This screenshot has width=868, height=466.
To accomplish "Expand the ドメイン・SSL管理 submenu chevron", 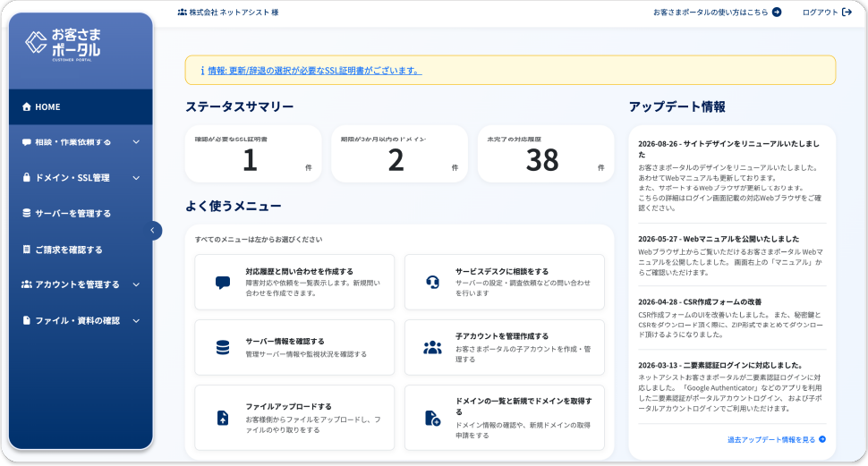I will [x=136, y=178].
